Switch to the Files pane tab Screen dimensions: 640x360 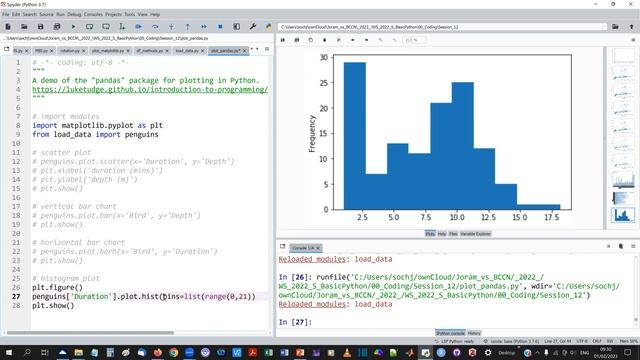(x=453, y=234)
